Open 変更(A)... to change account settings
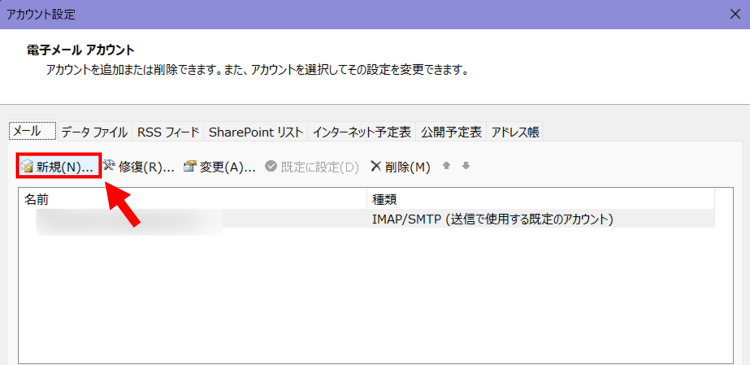Viewport: 750px width, 365px height. (220, 167)
